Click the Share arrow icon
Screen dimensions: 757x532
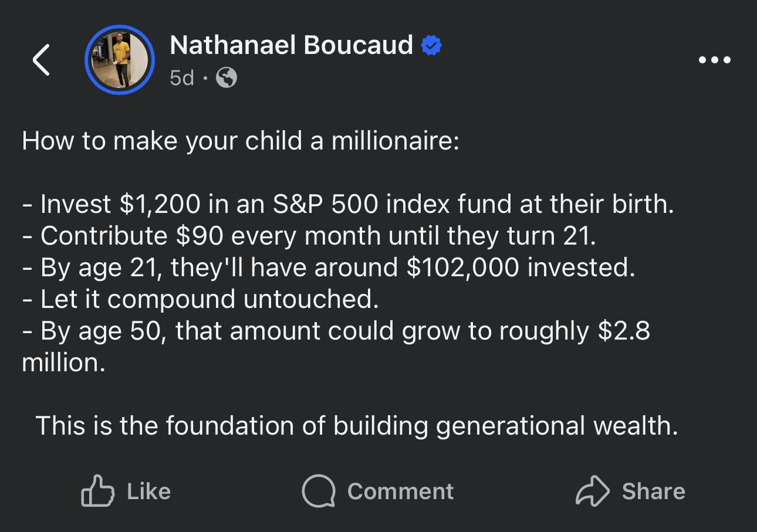(592, 491)
